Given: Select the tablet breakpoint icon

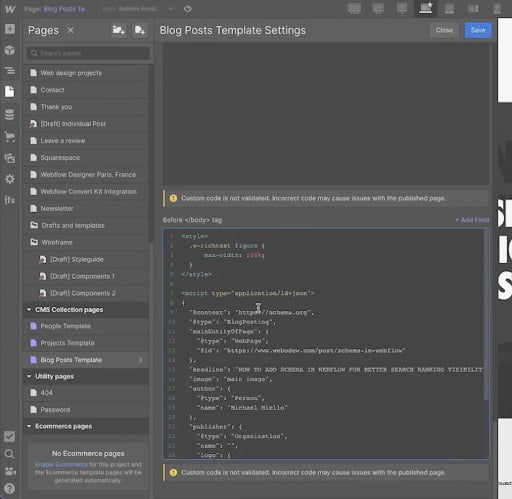Looking at the screenshot, I should point(449,8).
